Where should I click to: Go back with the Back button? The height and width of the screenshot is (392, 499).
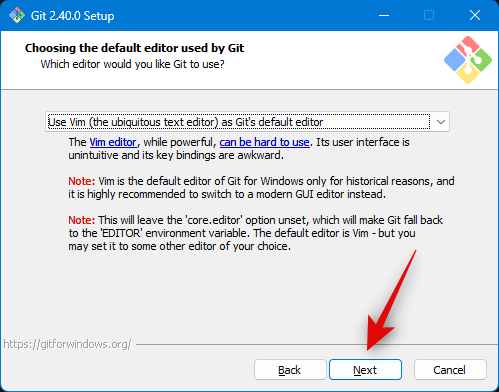pos(290,370)
